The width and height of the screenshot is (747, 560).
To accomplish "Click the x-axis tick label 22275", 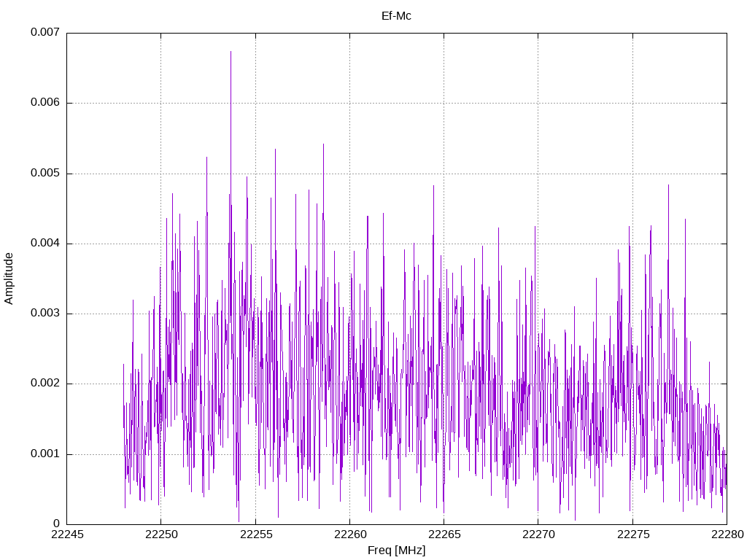I will point(633,534).
